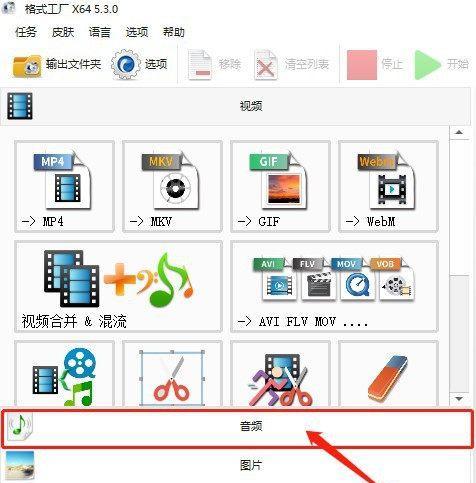Click the scrollbar down arrow
Screen dimensions: 476x483
459,399
